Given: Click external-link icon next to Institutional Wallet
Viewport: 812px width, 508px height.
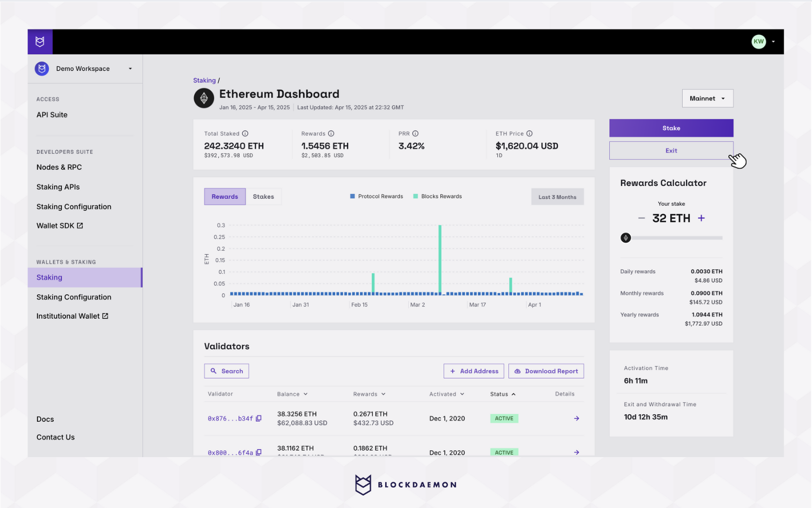Looking at the screenshot, I should point(105,316).
